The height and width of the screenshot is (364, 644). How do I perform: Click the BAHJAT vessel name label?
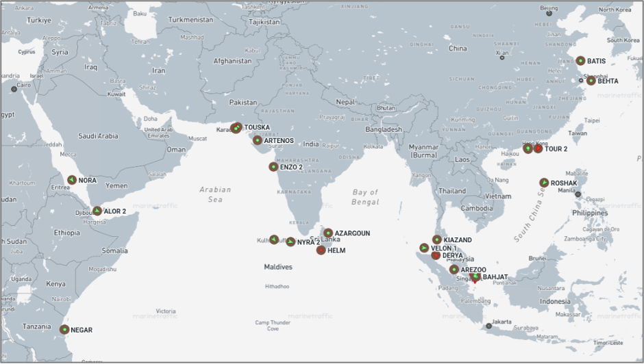(x=495, y=277)
